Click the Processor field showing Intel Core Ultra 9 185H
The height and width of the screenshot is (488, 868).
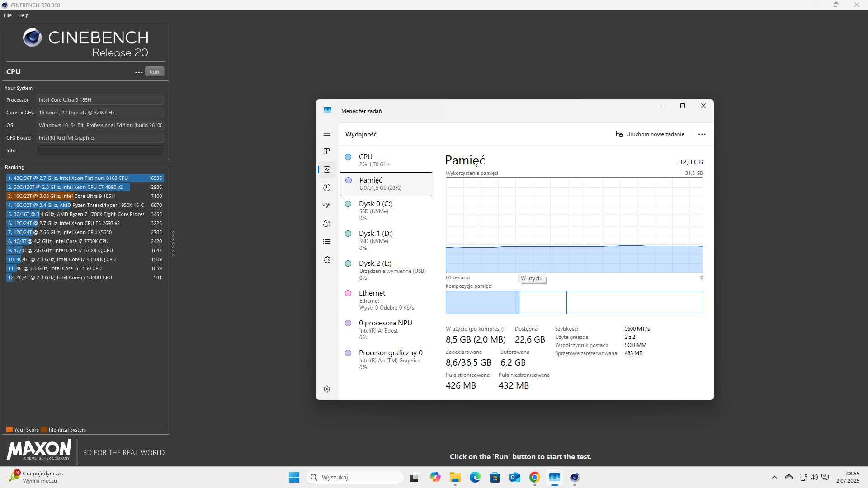100,100
